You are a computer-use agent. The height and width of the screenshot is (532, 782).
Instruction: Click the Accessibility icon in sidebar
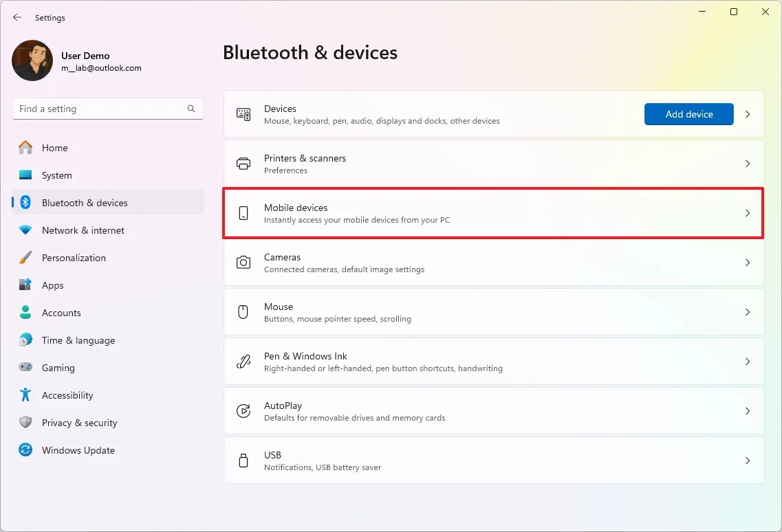[25, 395]
